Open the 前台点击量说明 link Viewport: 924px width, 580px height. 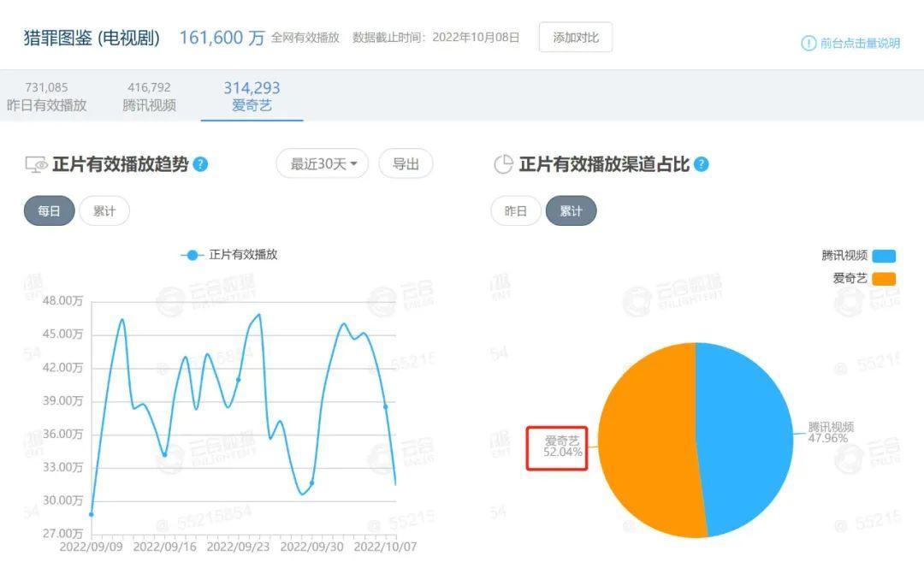tap(860, 43)
